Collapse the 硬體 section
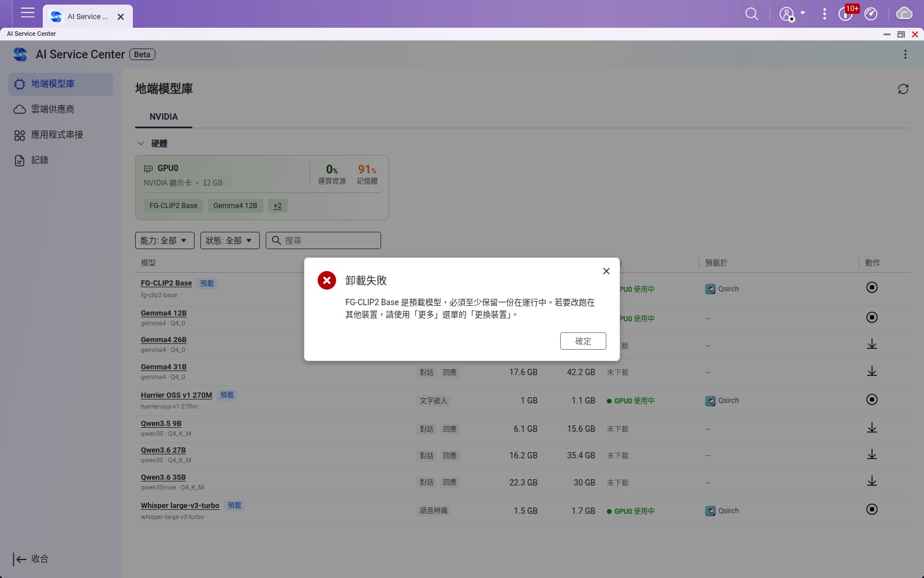 pos(140,143)
